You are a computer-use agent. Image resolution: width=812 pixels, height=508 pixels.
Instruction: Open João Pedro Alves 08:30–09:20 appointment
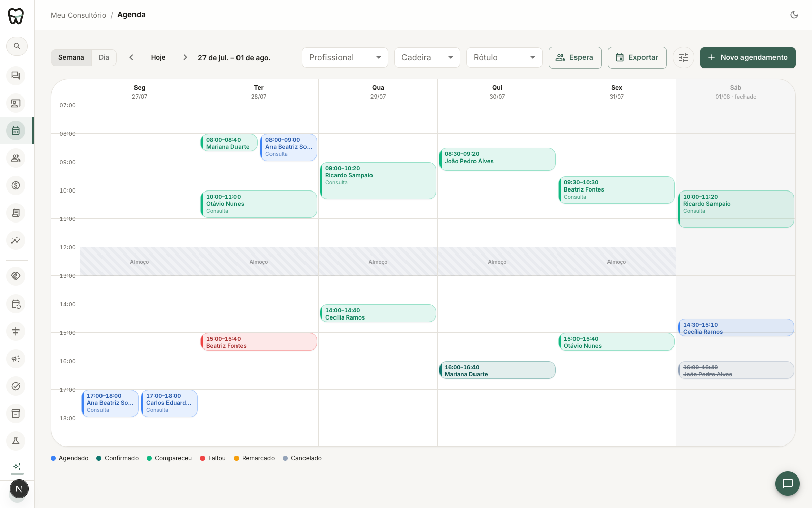(x=497, y=160)
